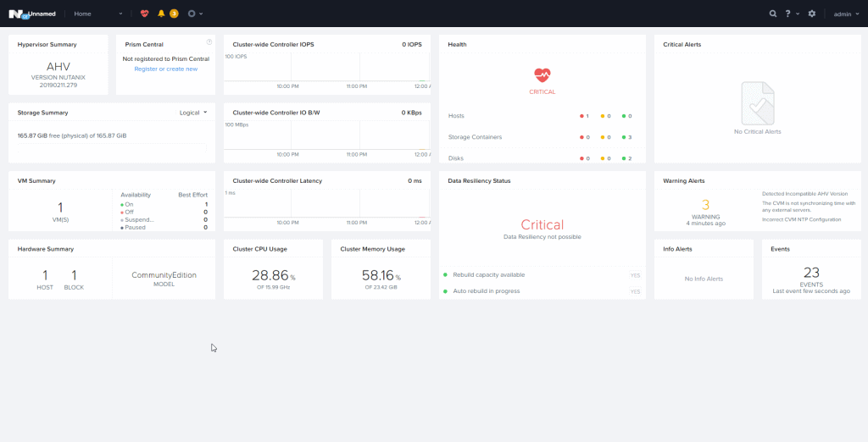Click the No Info Alerts text
This screenshot has height=442, width=868.
coord(704,279)
